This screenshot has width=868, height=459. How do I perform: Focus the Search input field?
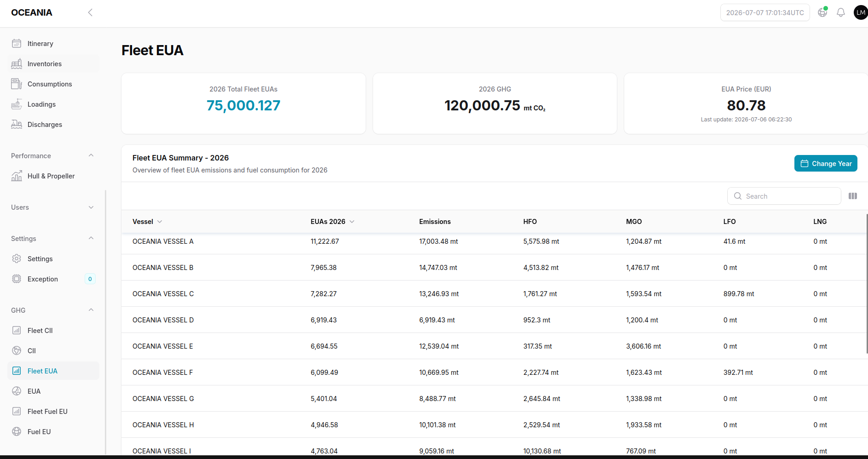click(x=784, y=196)
